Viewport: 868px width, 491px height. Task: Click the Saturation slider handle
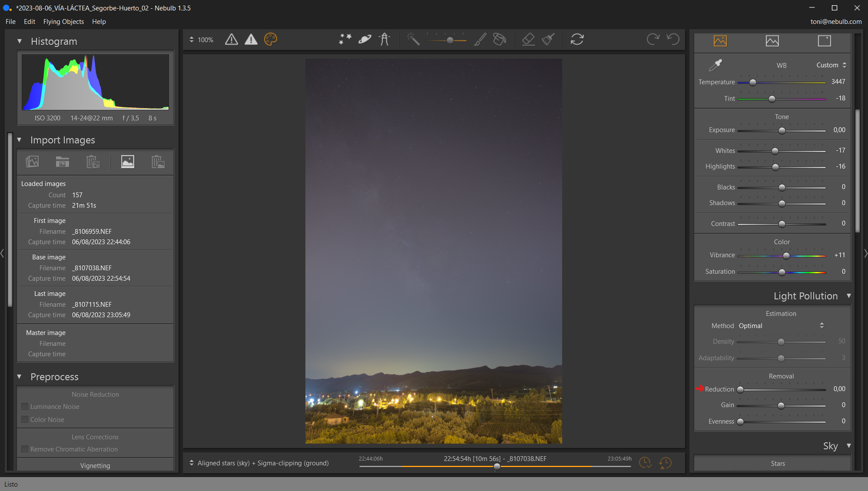[782, 272]
